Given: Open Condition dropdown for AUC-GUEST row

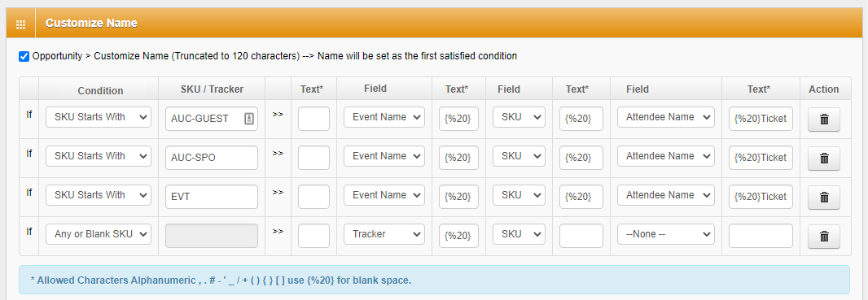Looking at the screenshot, I should coord(99,117).
